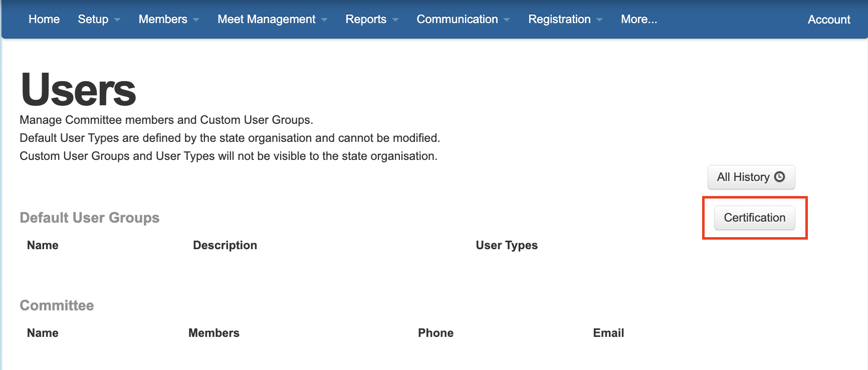Open the Meet Management menu
The image size is (868, 370).
click(272, 19)
